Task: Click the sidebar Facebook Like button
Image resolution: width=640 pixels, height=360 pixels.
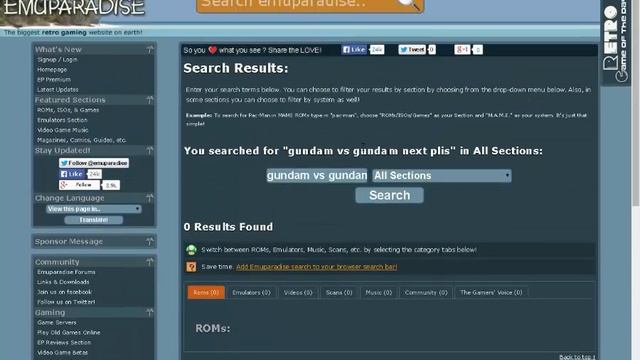Action: 72,174
